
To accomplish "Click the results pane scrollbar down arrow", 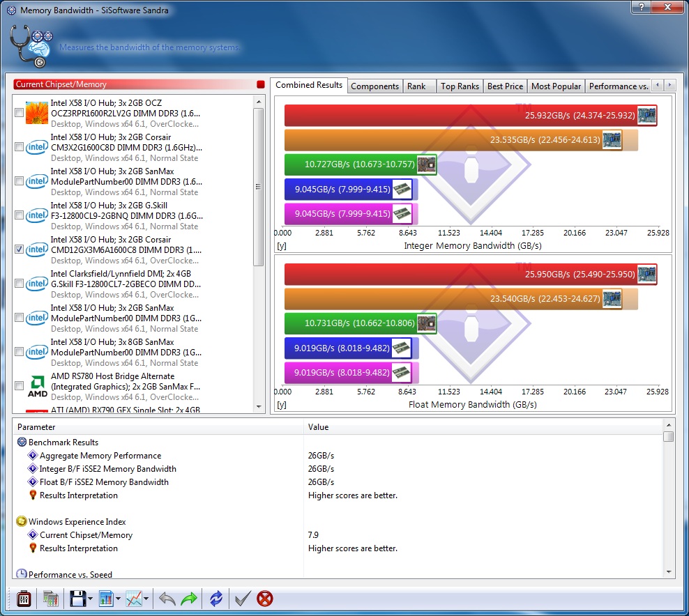I will (668, 572).
